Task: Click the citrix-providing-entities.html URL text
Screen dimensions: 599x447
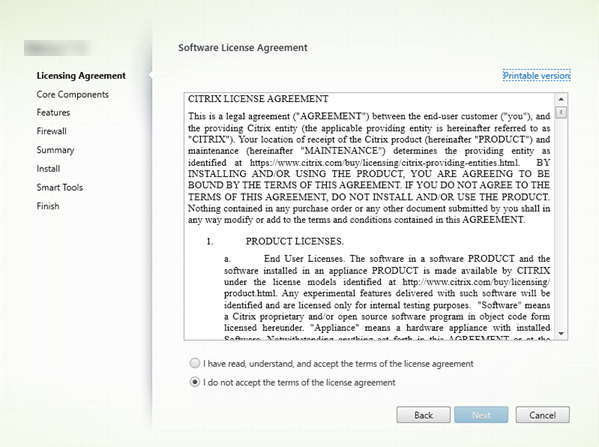Action: [385, 162]
